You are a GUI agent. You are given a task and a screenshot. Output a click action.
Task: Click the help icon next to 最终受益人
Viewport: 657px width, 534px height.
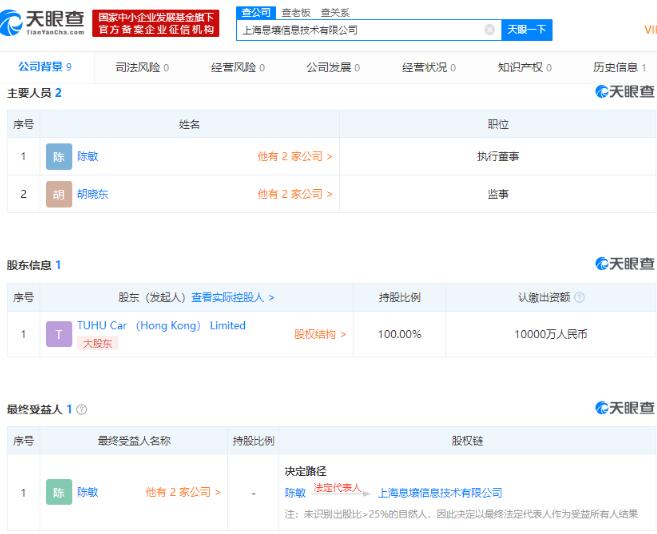(x=81, y=410)
